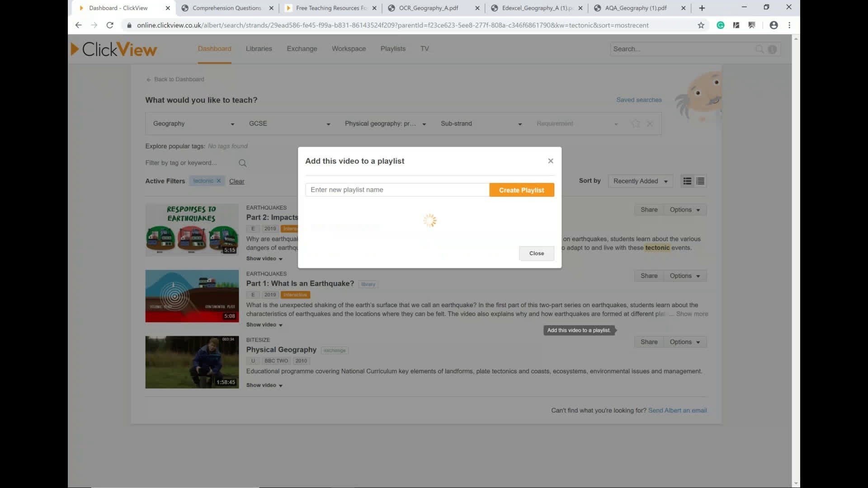The image size is (868, 488).
Task: Go to the Libraries tab
Action: (259, 49)
